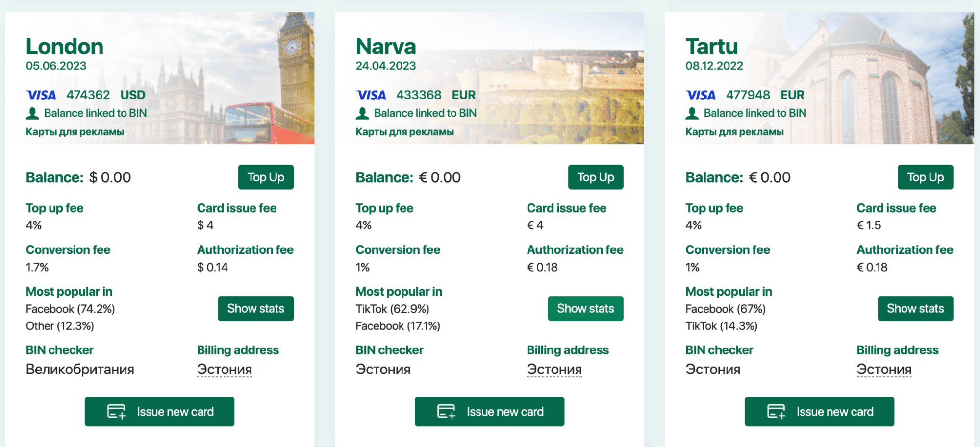The height and width of the screenshot is (447, 980).
Task: Open London billing address Эстония link
Action: coord(225,370)
